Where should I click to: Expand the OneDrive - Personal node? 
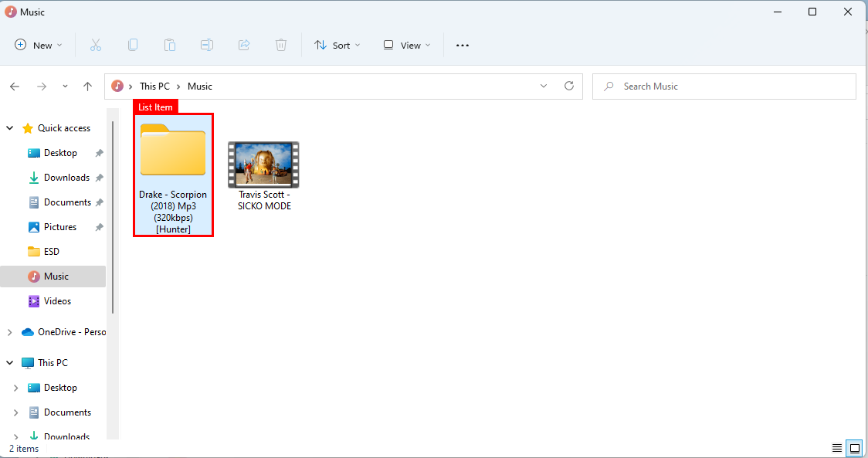point(9,332)
